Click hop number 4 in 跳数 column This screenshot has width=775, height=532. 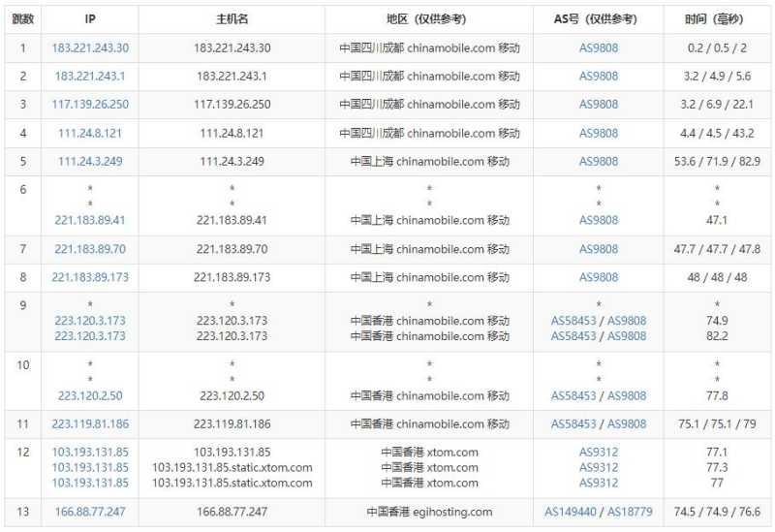click(22, 133)
